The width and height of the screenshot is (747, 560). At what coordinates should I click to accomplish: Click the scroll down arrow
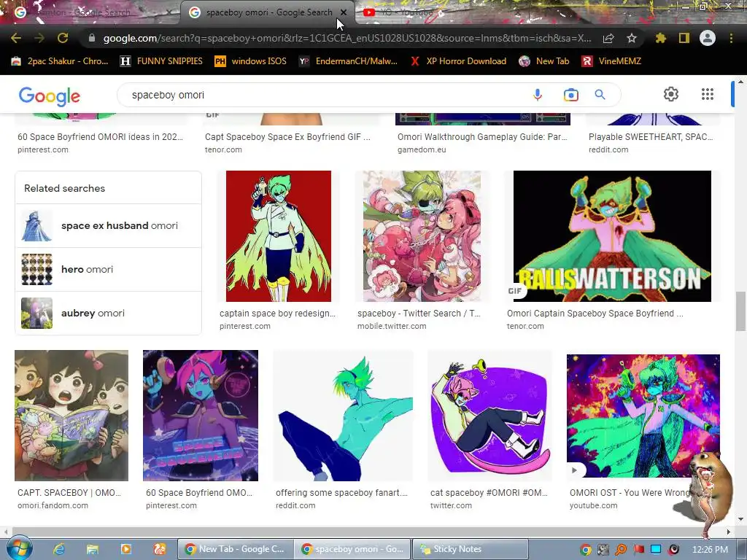741,519
